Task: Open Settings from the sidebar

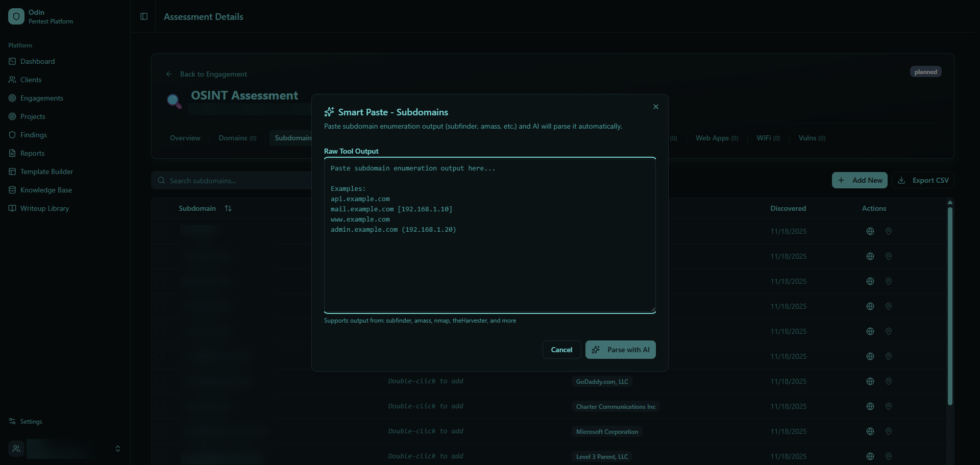Action: coord(30,422)
